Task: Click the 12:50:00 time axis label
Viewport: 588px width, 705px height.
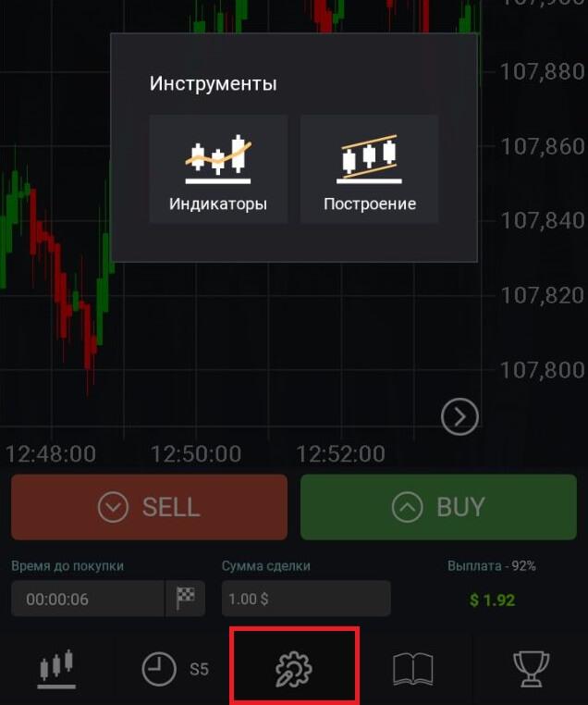Action: (x=195, y=453)
